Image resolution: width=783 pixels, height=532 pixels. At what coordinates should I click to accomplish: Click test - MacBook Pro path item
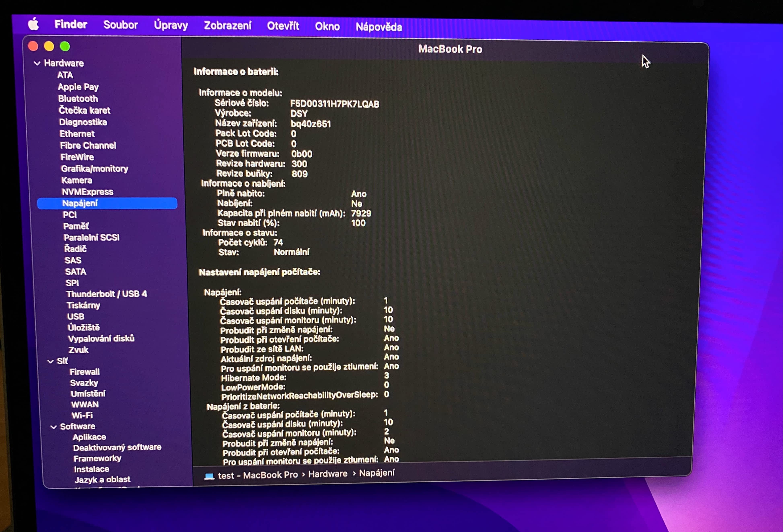258,475
